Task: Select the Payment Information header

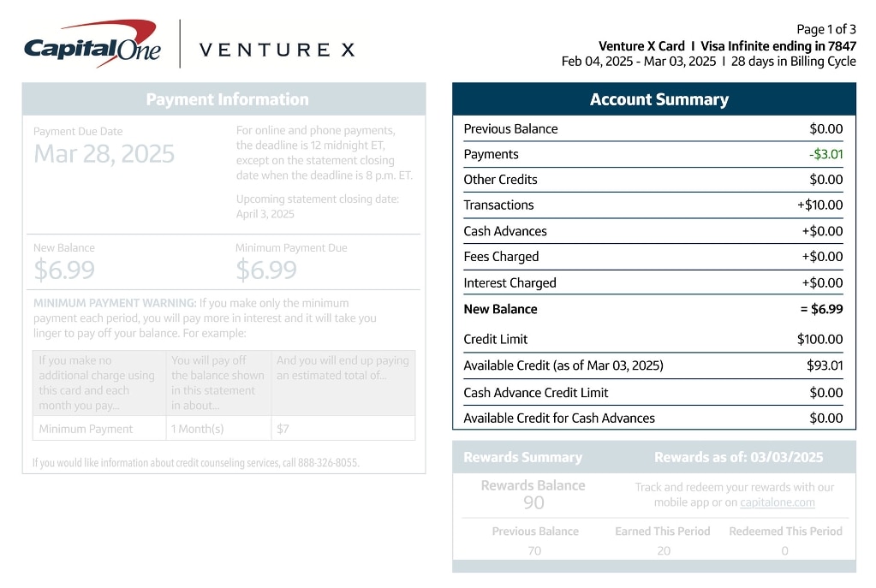Action: click(227, 99)
